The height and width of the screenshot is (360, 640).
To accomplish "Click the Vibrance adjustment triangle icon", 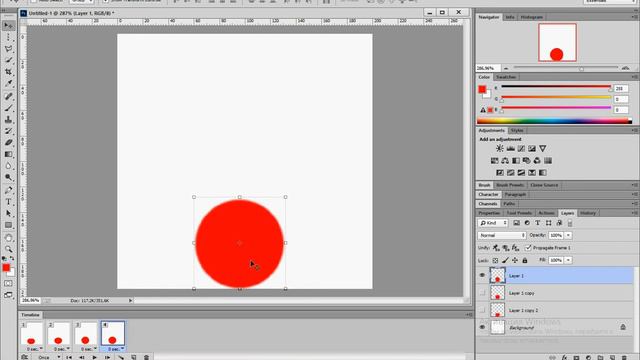I will [542, 149].
